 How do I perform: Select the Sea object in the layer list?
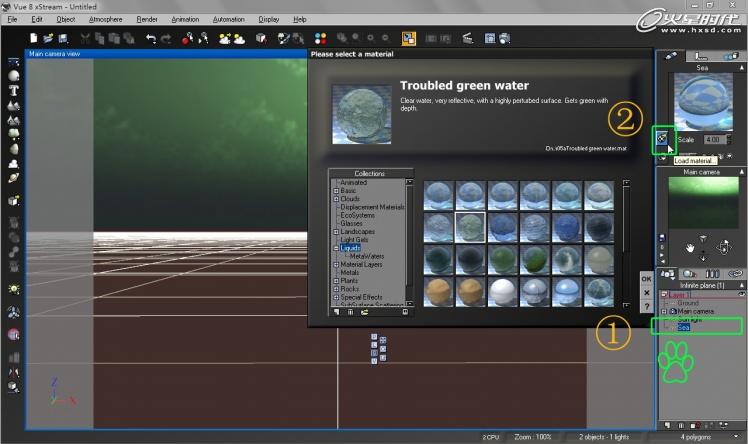[x=684, y=327]
